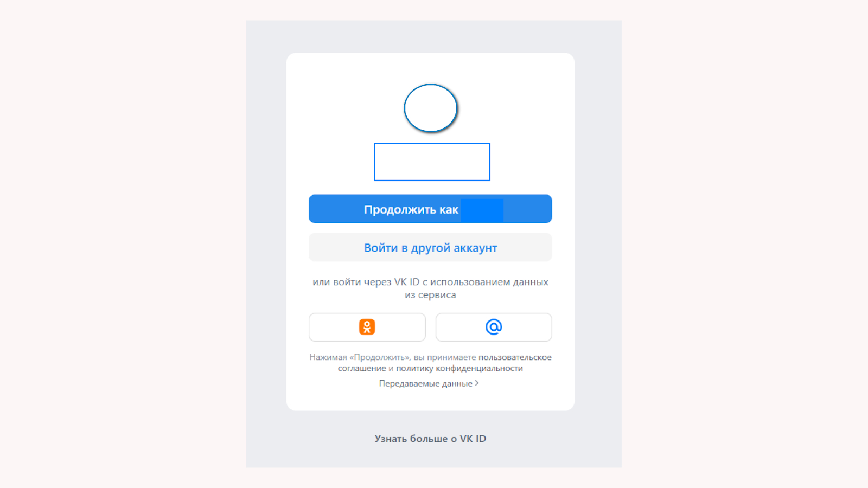This screenshot has width=868, height=488.
Task: Click the word соглашение in the notice
Action: pos(362,368)
